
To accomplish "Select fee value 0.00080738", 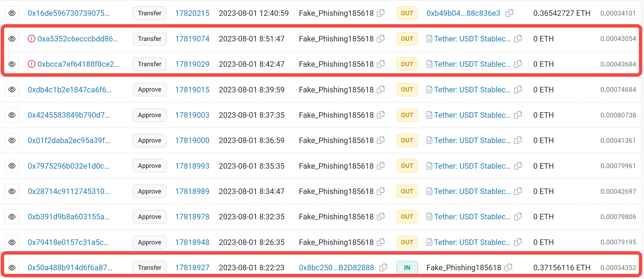I will point(618,115).
